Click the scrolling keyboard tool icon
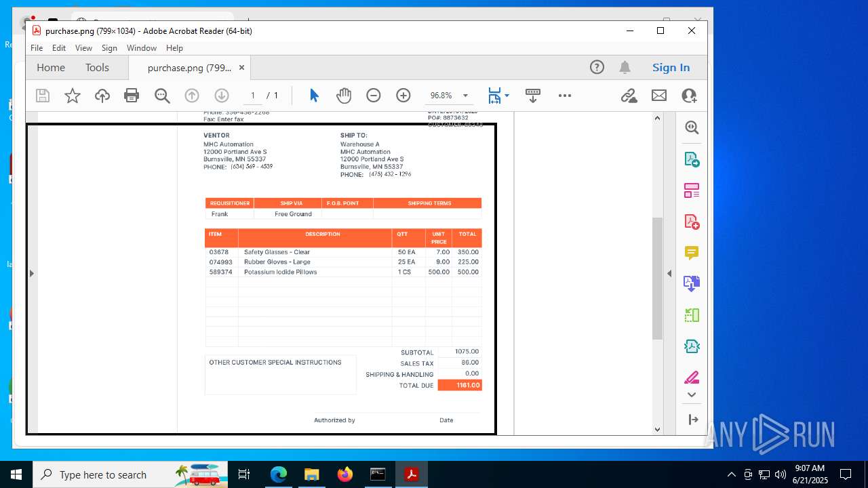 (x=533, y=96)
